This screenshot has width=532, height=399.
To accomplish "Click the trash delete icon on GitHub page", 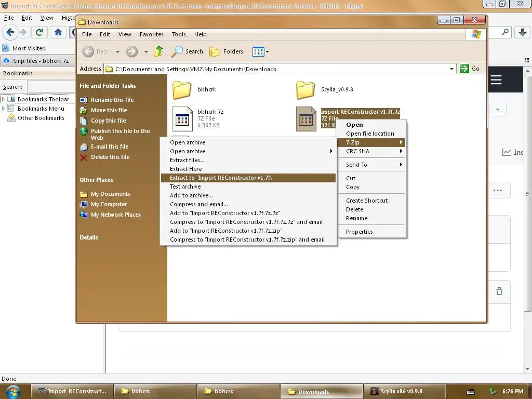I will point(499,291).
